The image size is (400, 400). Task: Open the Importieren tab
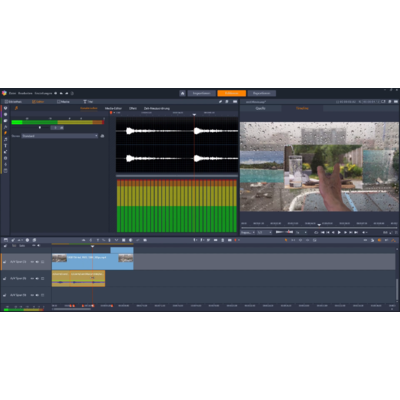[x=201, y=93]
